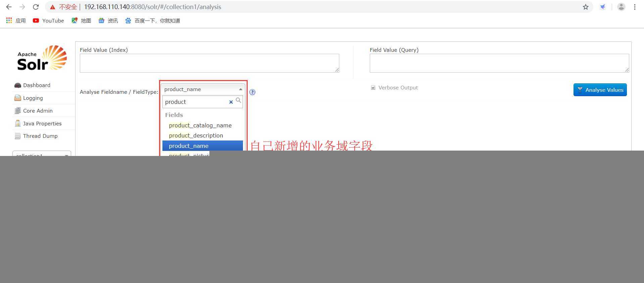Select product_catalog_name from the list
Image resolution: width=644 pixels, height=283 pixels.
point(203,125)
